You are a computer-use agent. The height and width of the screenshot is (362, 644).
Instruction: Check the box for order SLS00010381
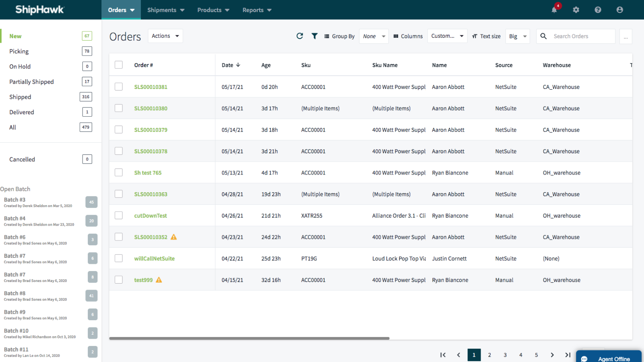(119, 86)
